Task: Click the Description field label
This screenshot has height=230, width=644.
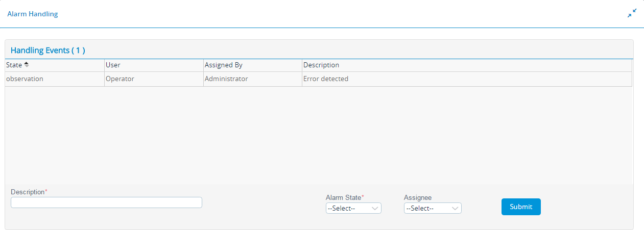Action: point(28,192)
